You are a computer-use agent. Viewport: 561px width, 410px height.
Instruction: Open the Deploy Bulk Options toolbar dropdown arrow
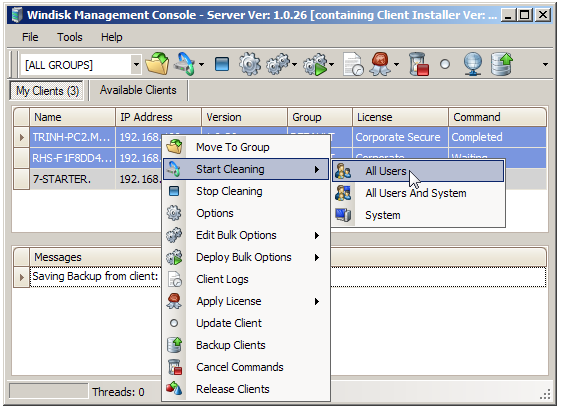(x=332, y=65)
